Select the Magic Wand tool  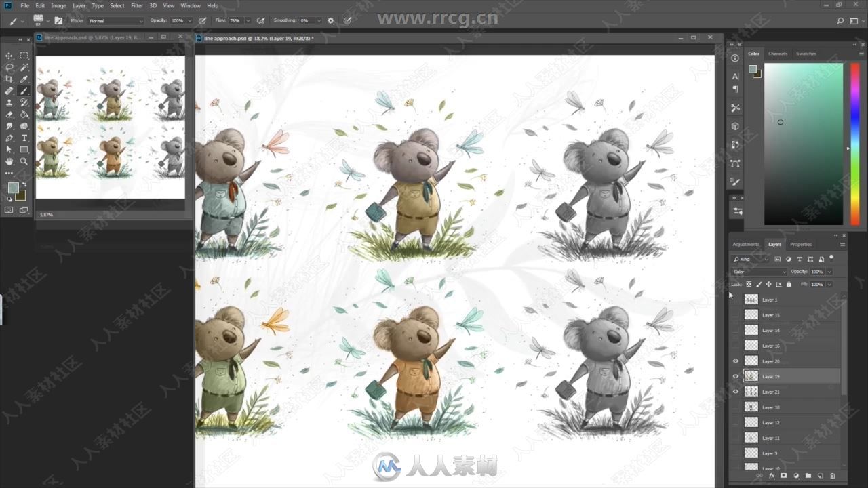coord(24,67)
